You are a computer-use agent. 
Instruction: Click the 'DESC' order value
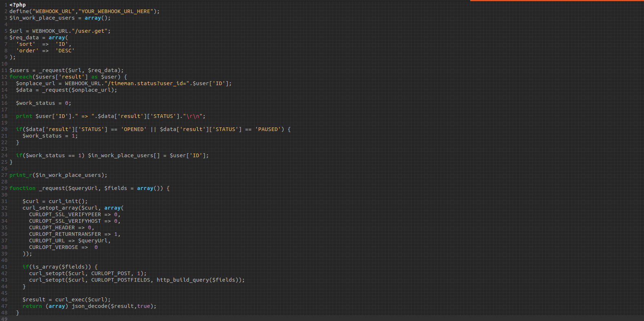65,51
